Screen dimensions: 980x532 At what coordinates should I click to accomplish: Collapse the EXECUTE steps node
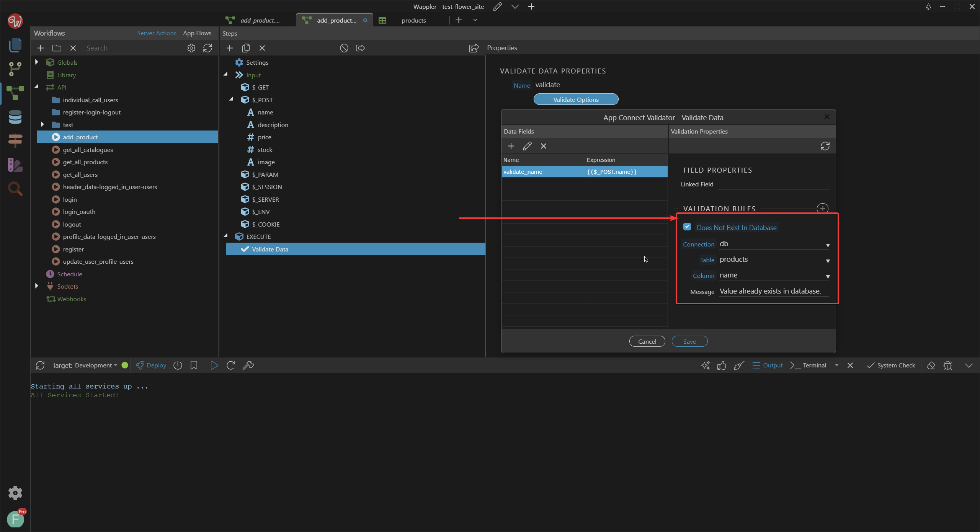[x=226, y=236]
